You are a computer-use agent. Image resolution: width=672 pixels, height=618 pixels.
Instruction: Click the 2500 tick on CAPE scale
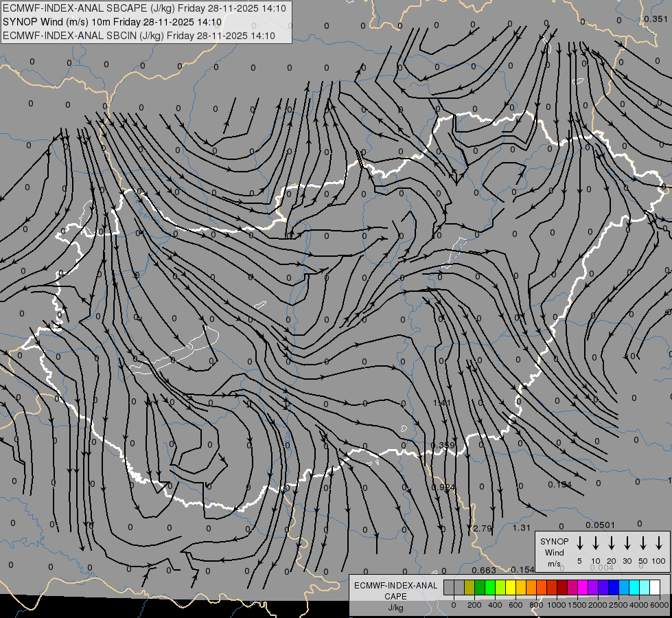tap(618, 605)
